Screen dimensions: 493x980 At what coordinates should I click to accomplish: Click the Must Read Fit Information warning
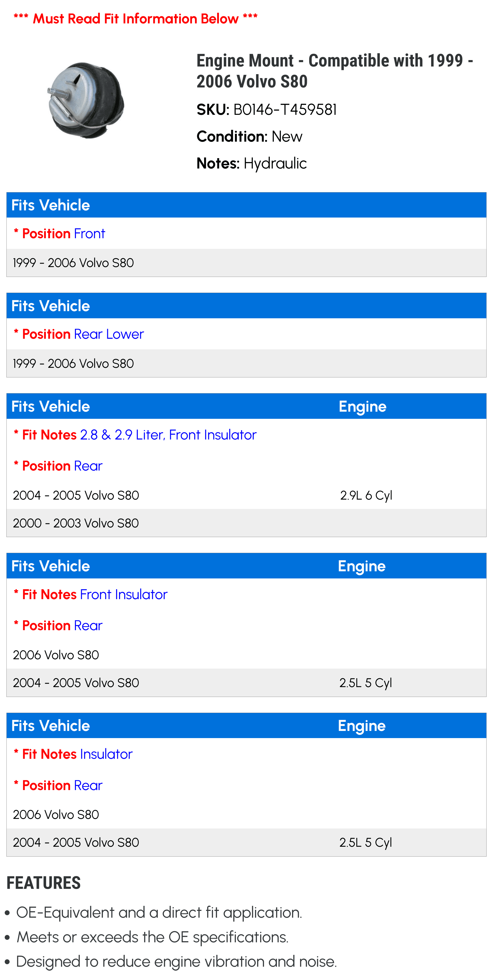pos(136,18)
